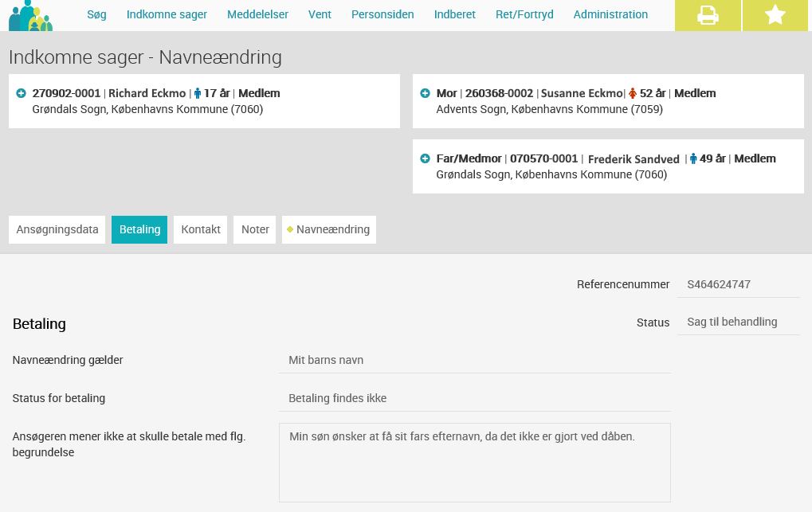Switch to the Ansøgningsdata tab
This screenshot has width=812, height=512.
57,229
